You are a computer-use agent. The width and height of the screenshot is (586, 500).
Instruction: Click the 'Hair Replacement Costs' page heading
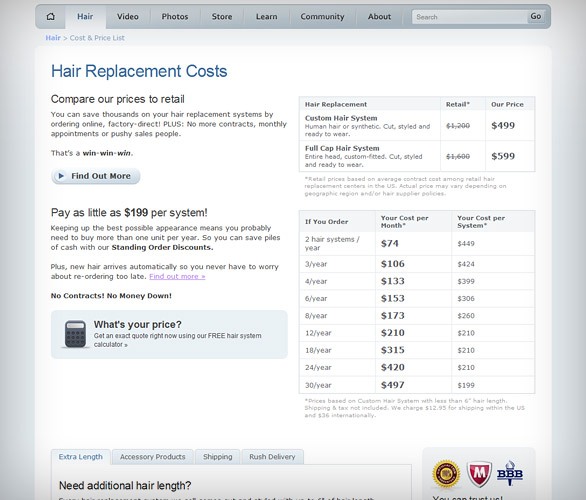pos(139,71)
